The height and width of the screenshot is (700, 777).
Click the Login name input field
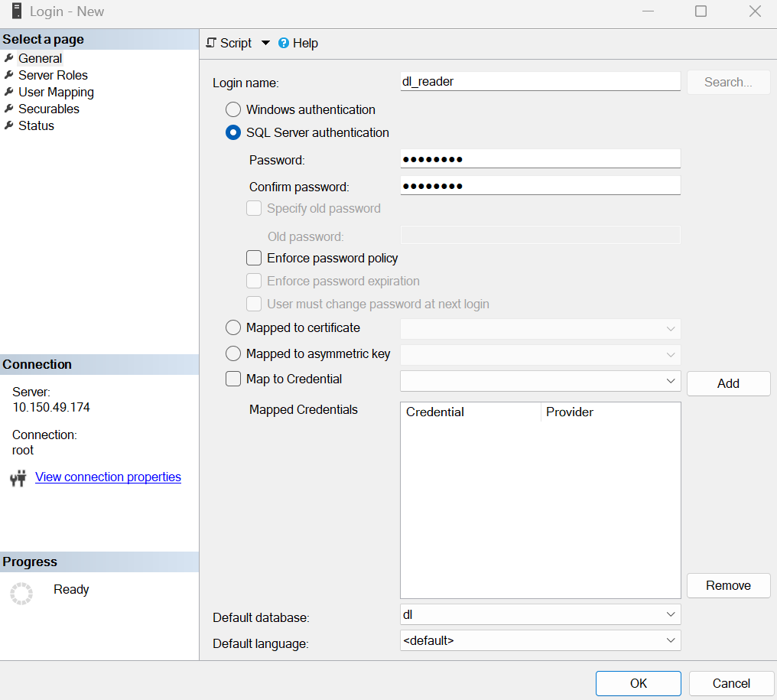pos(539,80)
